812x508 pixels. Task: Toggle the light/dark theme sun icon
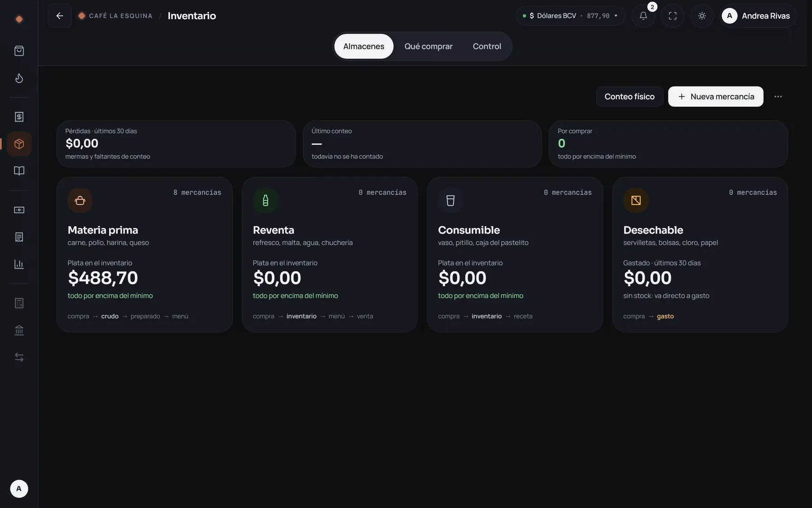point(702,16)
